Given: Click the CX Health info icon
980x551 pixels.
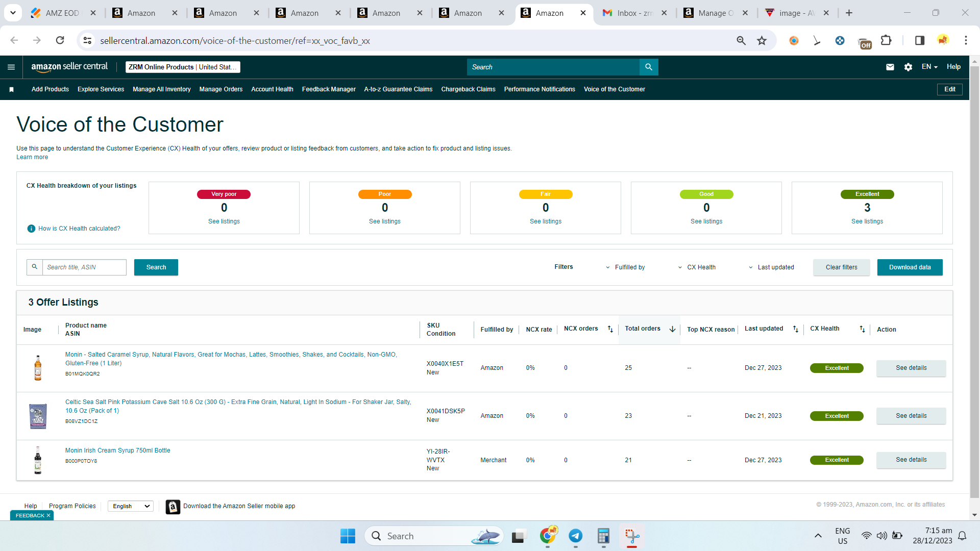Looking at the screenshot, I should pyautogui.click(x=31, y=229).
